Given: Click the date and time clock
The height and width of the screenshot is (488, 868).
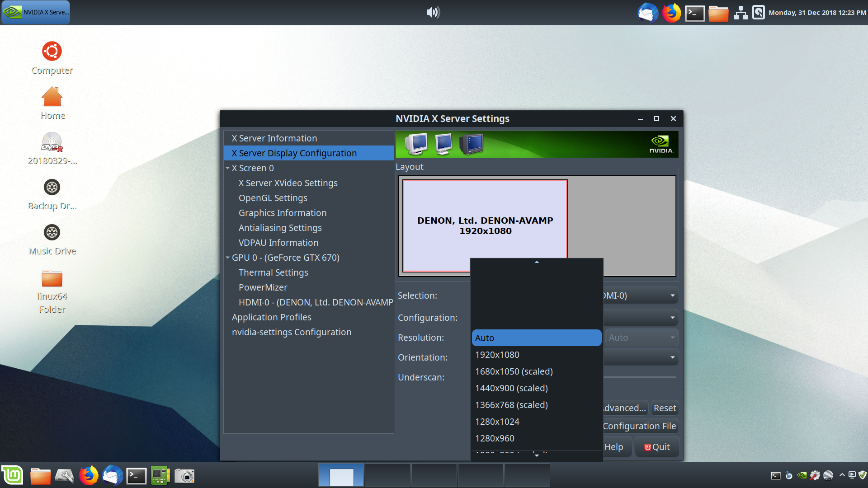Looking at the screenshot, I should coord(817,13).
